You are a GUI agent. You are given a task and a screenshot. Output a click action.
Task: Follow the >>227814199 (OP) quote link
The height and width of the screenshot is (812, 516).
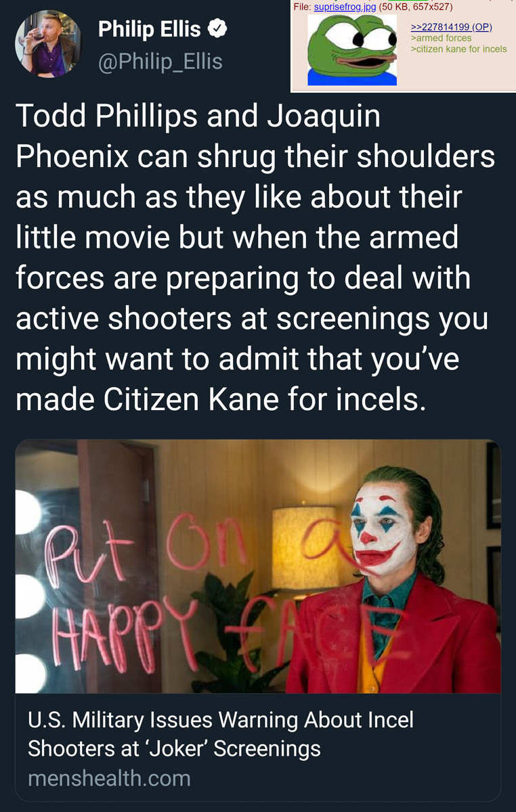[451, 27]
